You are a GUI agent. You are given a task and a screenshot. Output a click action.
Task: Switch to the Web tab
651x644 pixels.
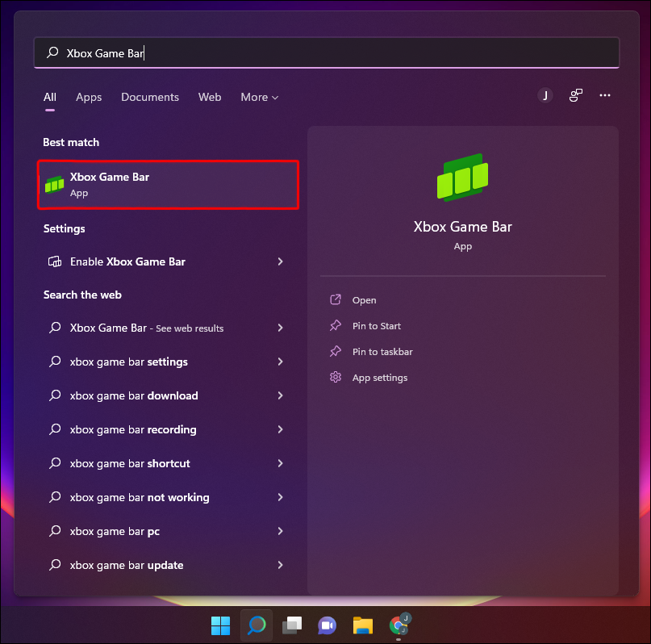pyautogui.click(x=210, y=97)
